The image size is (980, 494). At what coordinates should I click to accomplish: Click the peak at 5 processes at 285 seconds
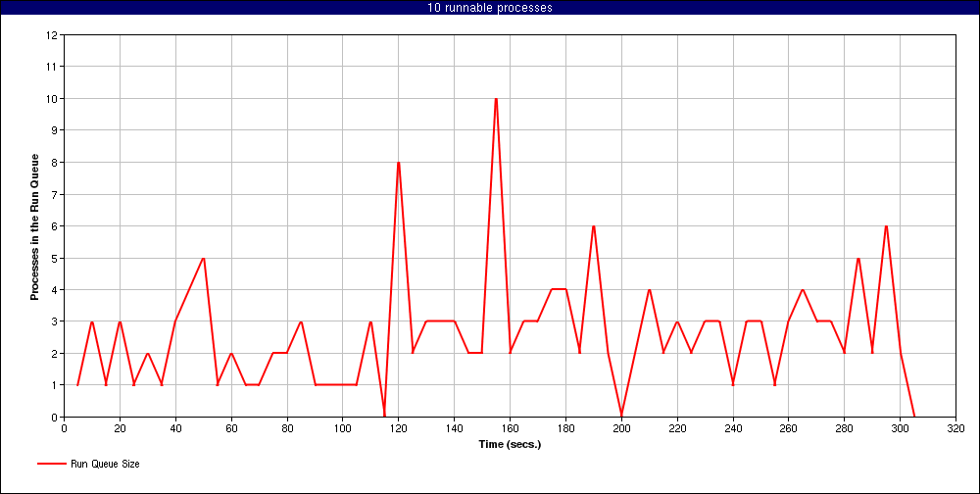[858, 258]
